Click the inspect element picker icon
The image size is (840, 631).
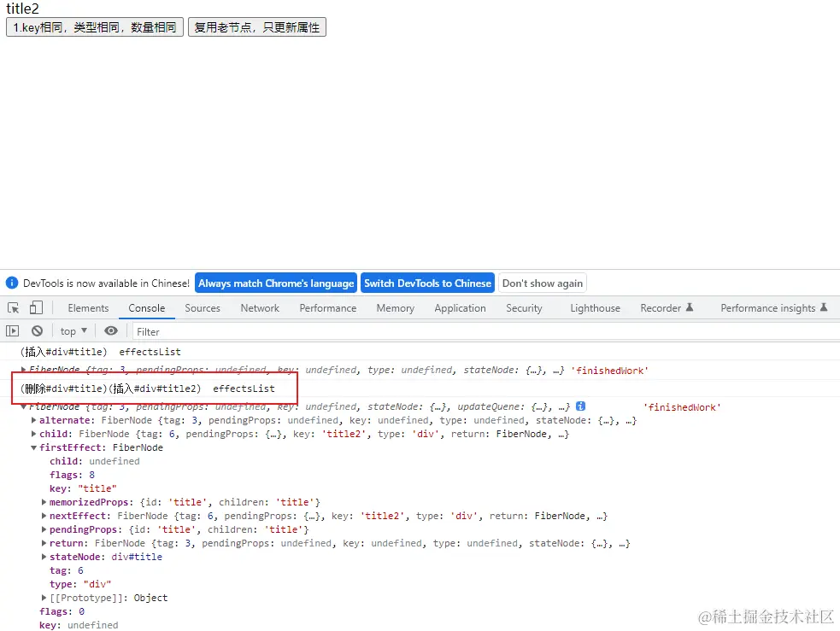pyautogui.click(x=14, y=307)
